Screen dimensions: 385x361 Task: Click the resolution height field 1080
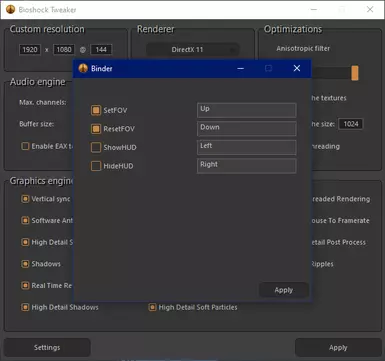pyautogui.click(x=64, y=50)
